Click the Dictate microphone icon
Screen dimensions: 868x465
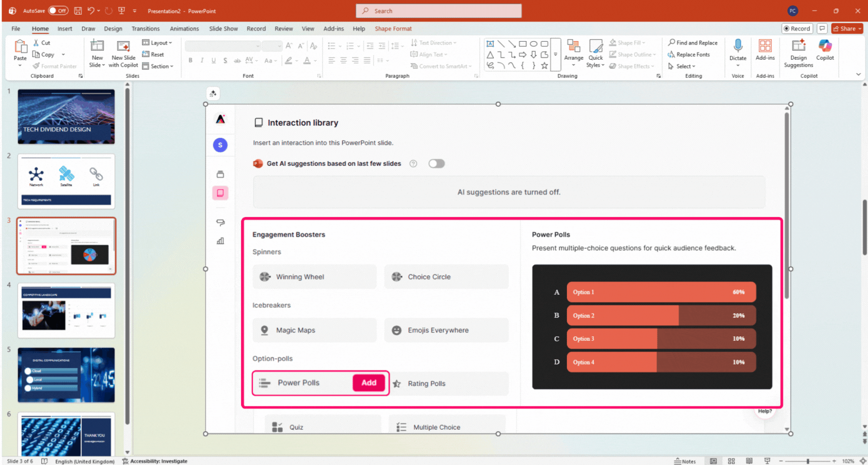tap(738, 46)
